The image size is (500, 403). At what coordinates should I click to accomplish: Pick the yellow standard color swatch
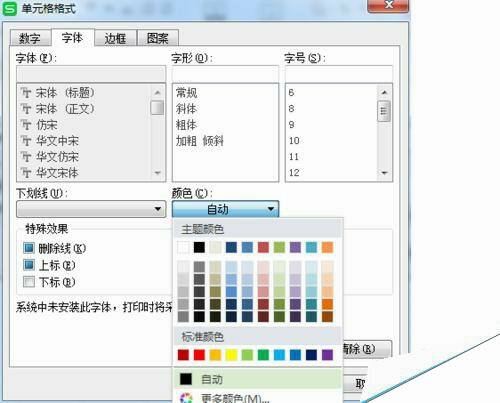[231, 355]
